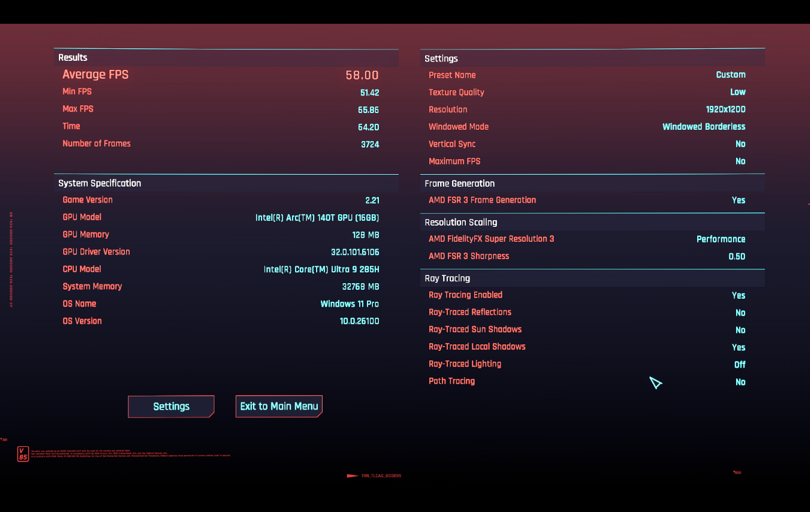Click the Ray-Traced Lighting Off value
810x512 pixels.
click(739, 365)
